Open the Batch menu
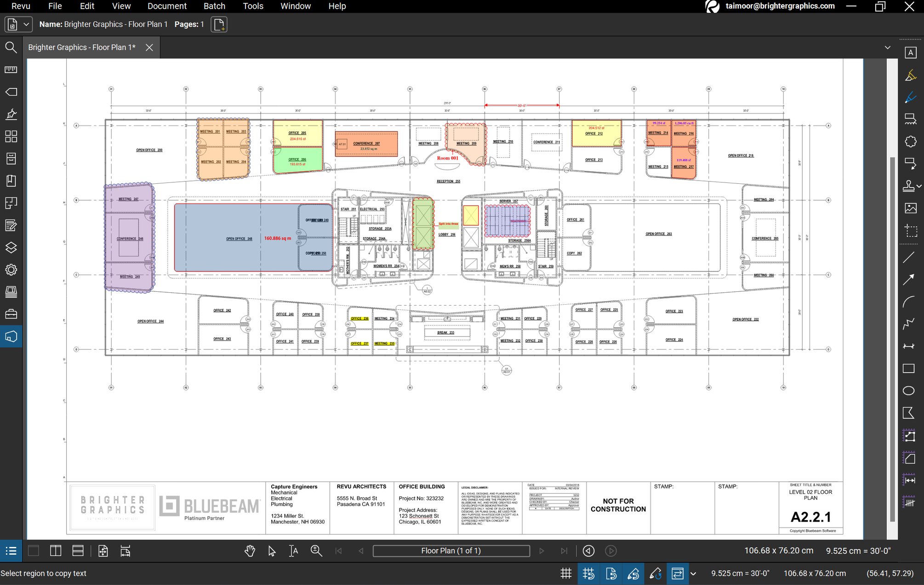 [x=215, y=6]
